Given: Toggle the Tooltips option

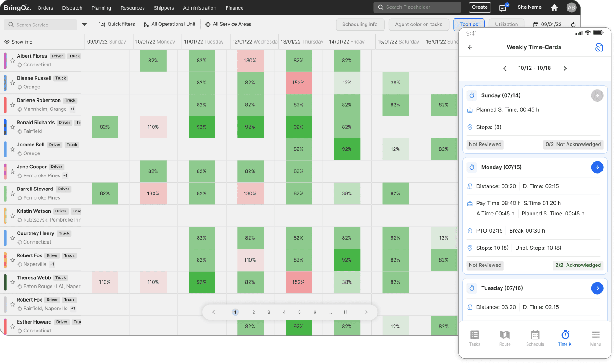Looking at the screenshot, I should click(x=469, y=25).
